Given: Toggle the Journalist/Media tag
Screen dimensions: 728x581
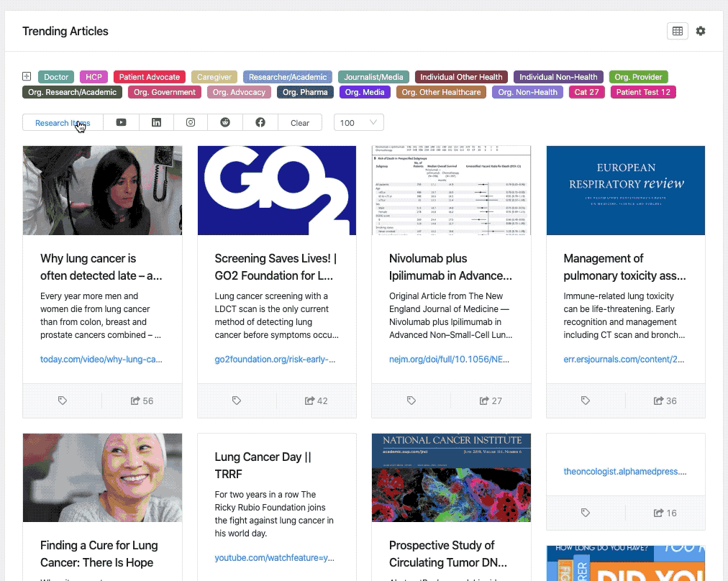Looking at the screenshot, I should coord(374,77).
